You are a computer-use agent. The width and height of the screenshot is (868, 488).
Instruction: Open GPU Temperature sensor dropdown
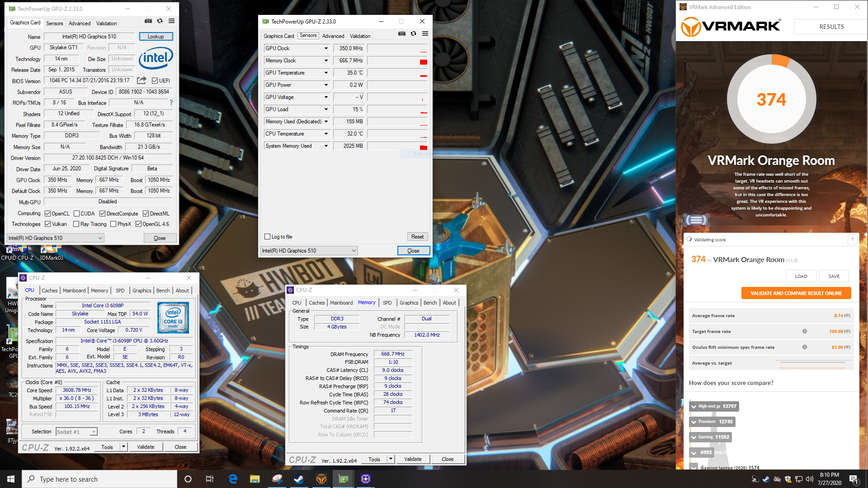tap(325, 73)
